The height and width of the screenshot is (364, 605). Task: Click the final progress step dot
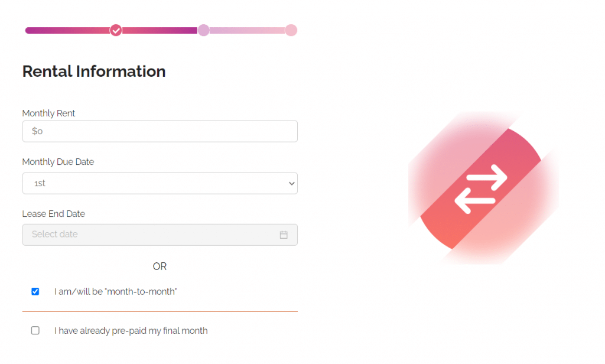[291, 30]
